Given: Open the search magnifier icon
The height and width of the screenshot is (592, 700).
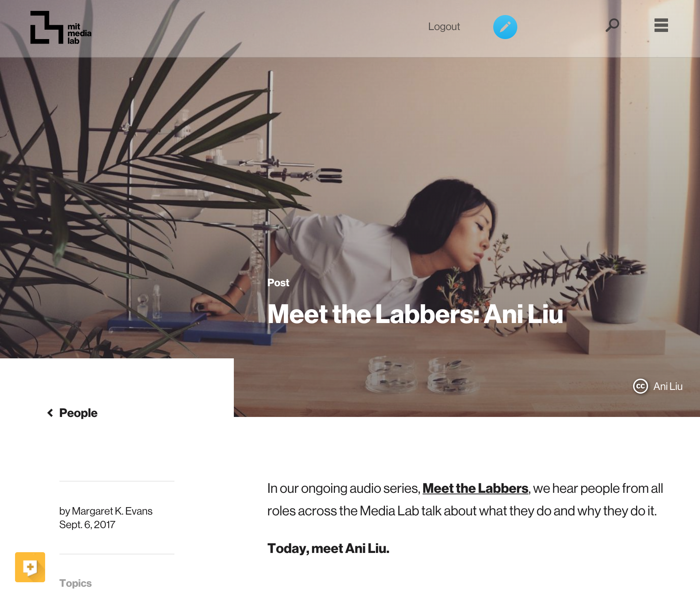Looking at the screenshot, I should point(612,25).
